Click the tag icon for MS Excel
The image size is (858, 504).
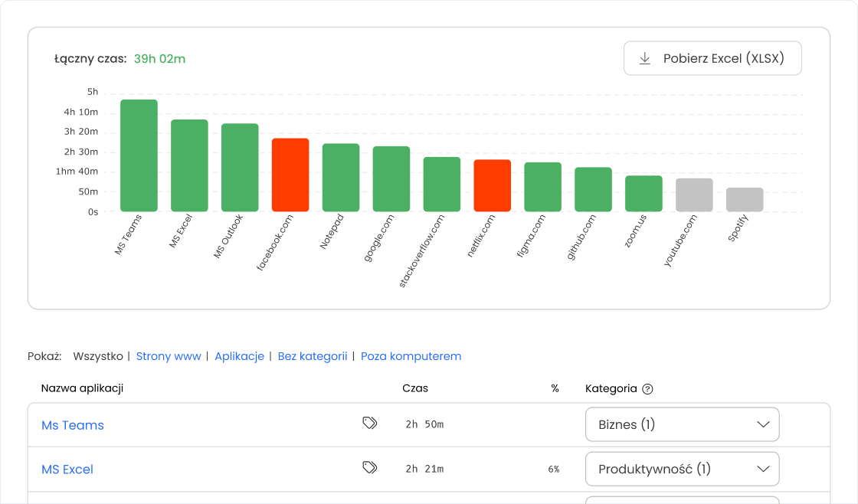(x=370, y=468)
